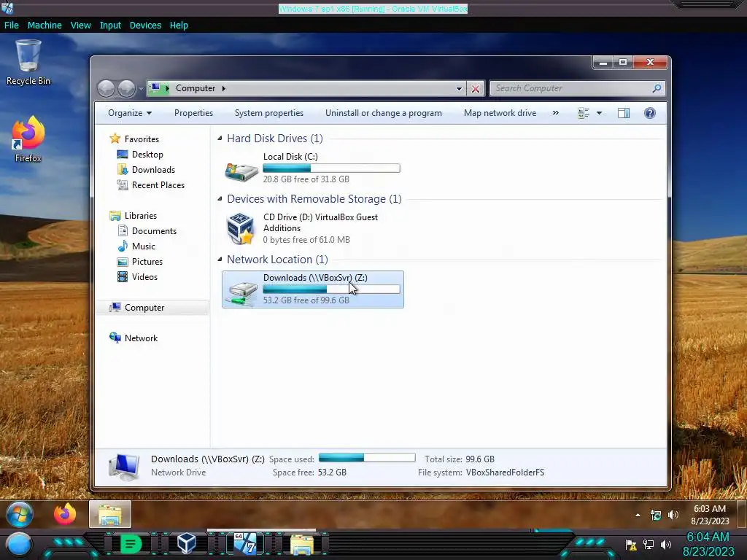
Task: Select Favorites in the navigation pane
Action: 142,139
